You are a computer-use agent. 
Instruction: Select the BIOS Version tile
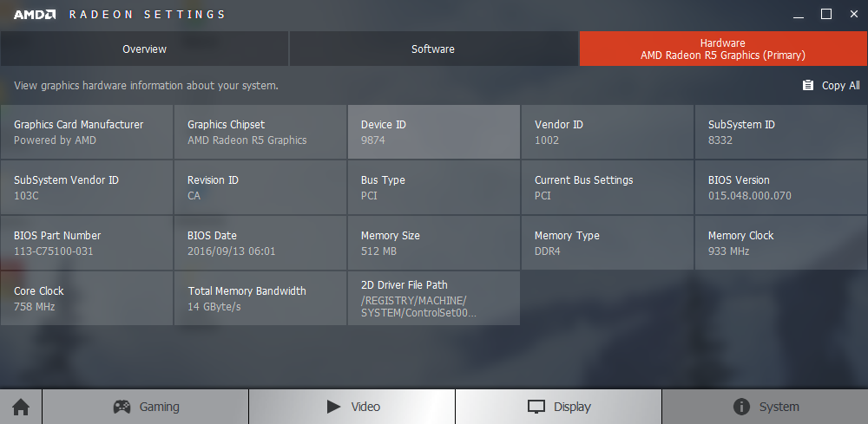click(x=781, y=187)
